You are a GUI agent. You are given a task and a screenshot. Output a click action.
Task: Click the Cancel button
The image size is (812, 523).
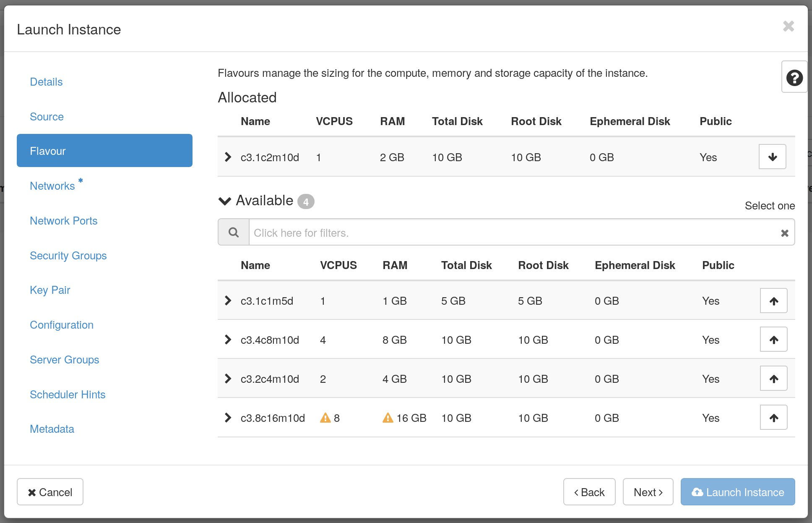pyautogui.click(x=50, y=492)
